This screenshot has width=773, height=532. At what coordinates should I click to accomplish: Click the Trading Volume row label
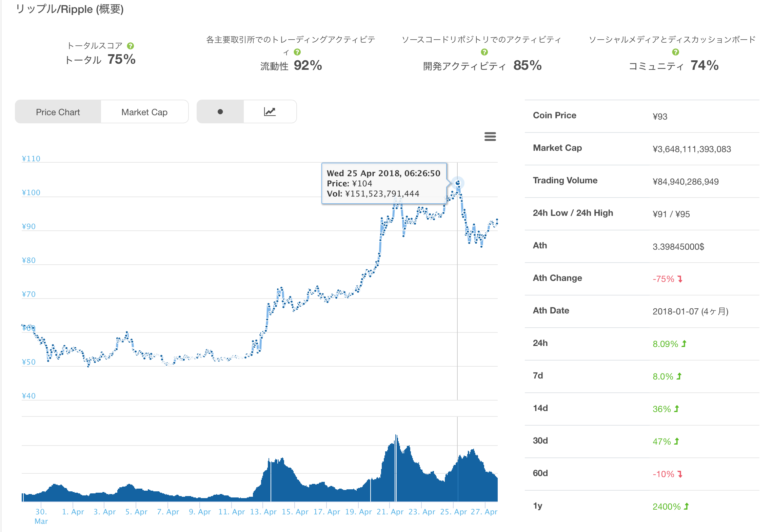point(565,180)
